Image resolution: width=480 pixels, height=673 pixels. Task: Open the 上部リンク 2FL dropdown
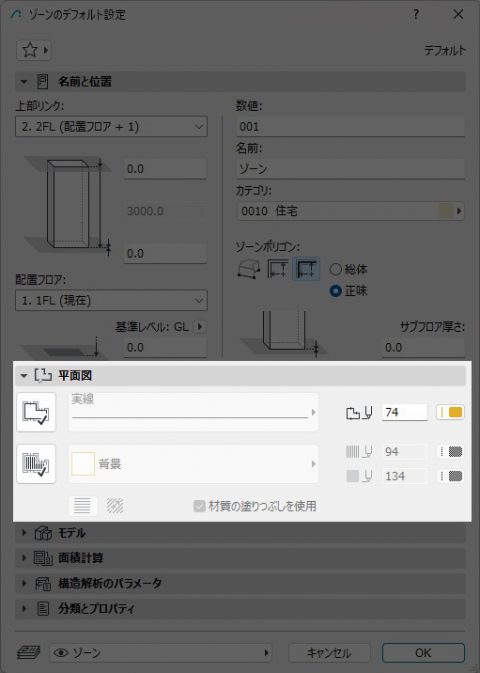pos(111,127)
